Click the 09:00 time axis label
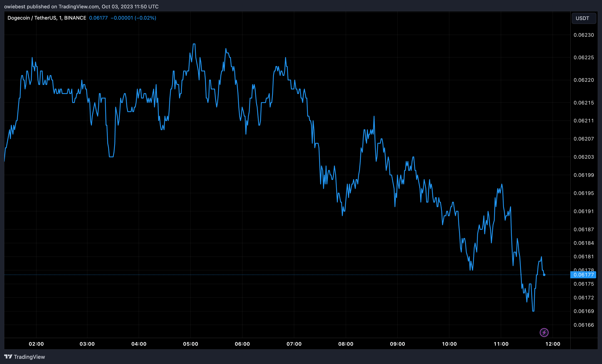 pyautogui.click(x=397, y=344)
